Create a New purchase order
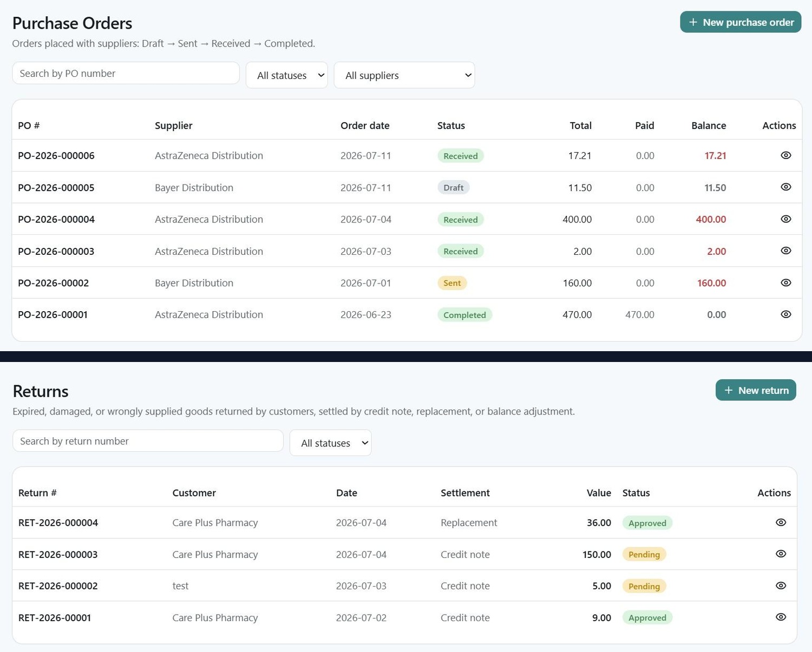 tap(741, 22)
